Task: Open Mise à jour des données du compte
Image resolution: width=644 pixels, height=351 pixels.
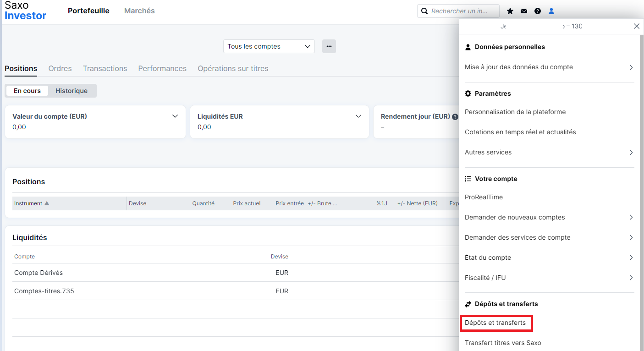Action: (549, 67)
